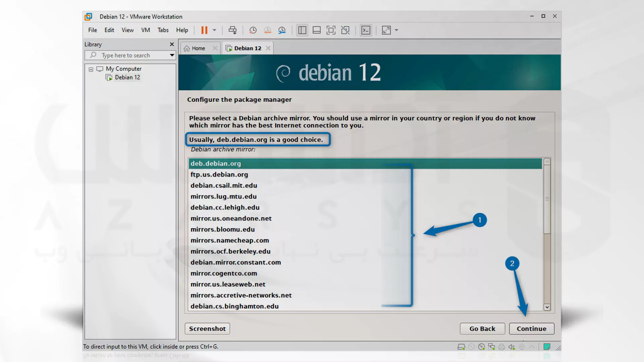Viewport: 644px width, 362px height.
Task: Select the mirrors.ocf.berkeley.edu mirror
Action: 365,251
